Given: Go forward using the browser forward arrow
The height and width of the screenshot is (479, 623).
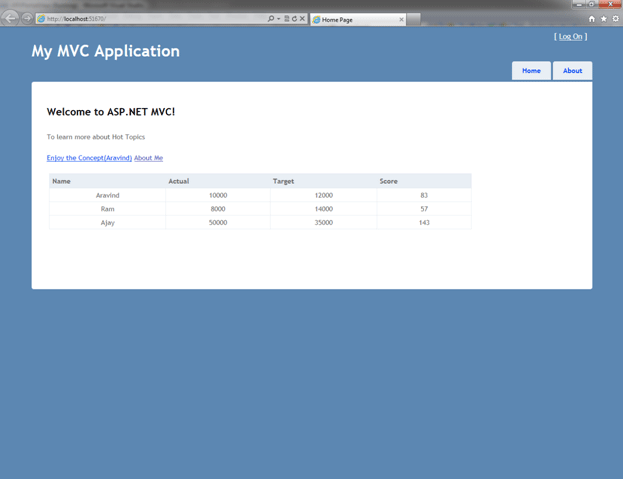Looking at the screenshot, I should coord(27,18).
